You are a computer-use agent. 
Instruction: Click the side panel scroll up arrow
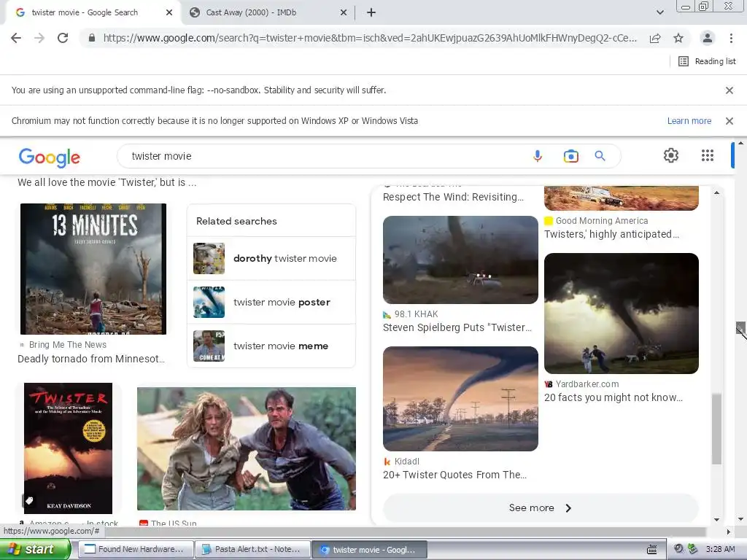716,192
